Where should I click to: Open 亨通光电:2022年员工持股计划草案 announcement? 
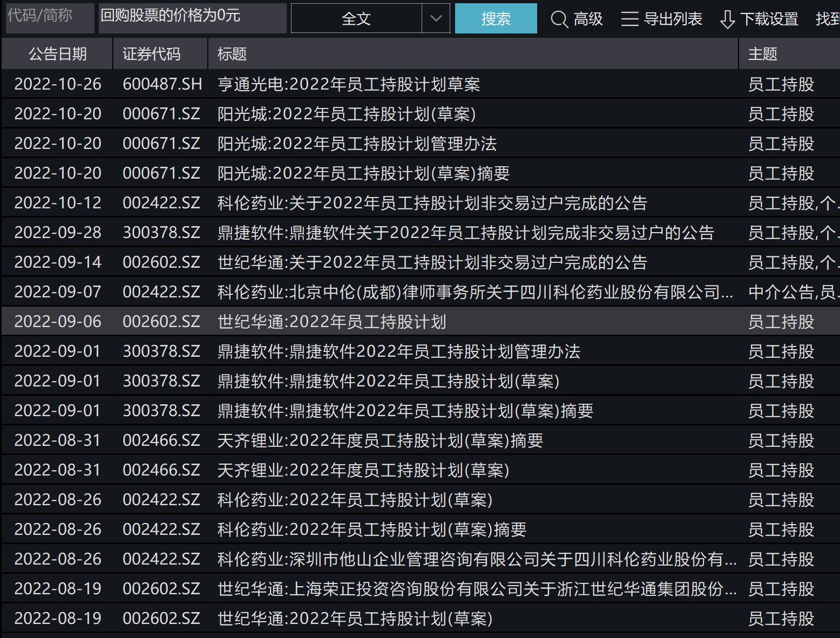coord(349,84)
